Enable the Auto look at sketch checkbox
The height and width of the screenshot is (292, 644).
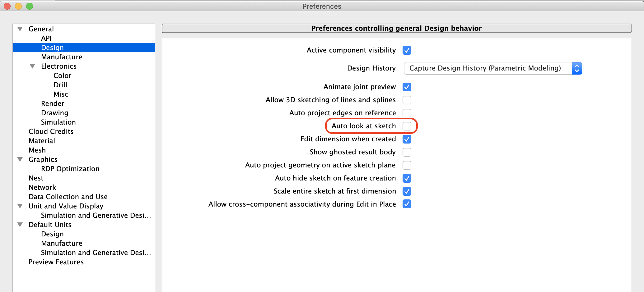click(x=407, y=126)
